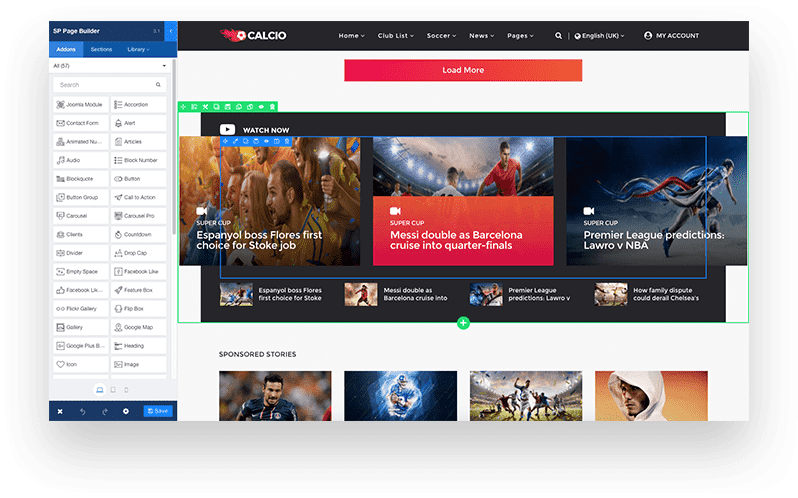Screen dimensions: 798x498
Task: Open the Soccer menu dropdown
Action: click(x=441, y=36)
